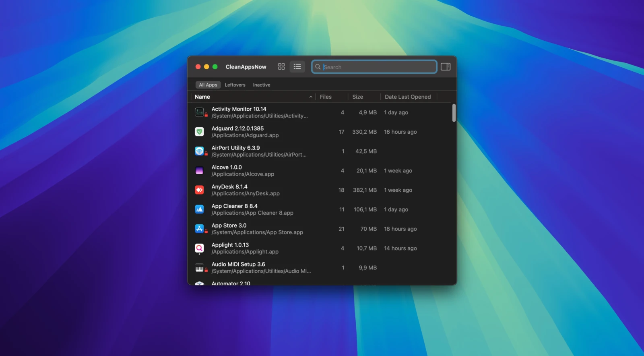Select the AnyDesk app icon

coord(199,190)
